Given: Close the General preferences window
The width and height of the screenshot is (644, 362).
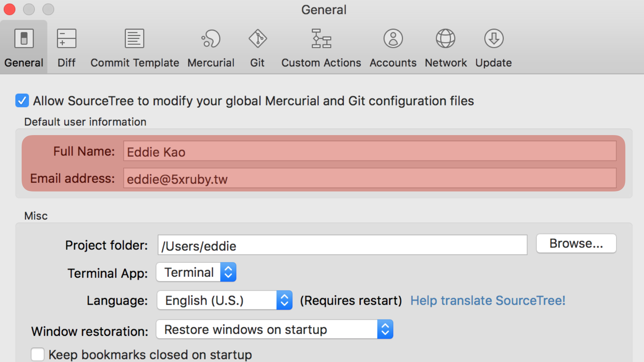Looking at the screenshot, I should 9,9.
